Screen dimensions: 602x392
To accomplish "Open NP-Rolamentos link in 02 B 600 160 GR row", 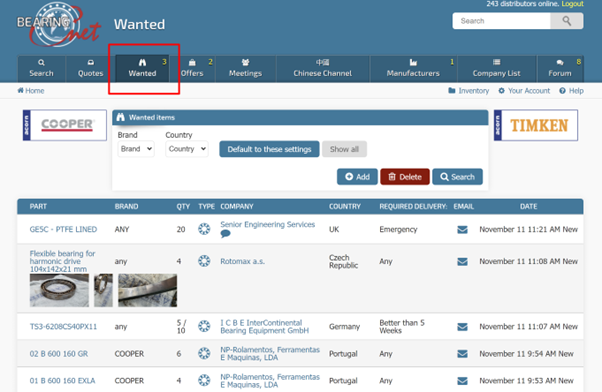I will (x=270, y=354).
